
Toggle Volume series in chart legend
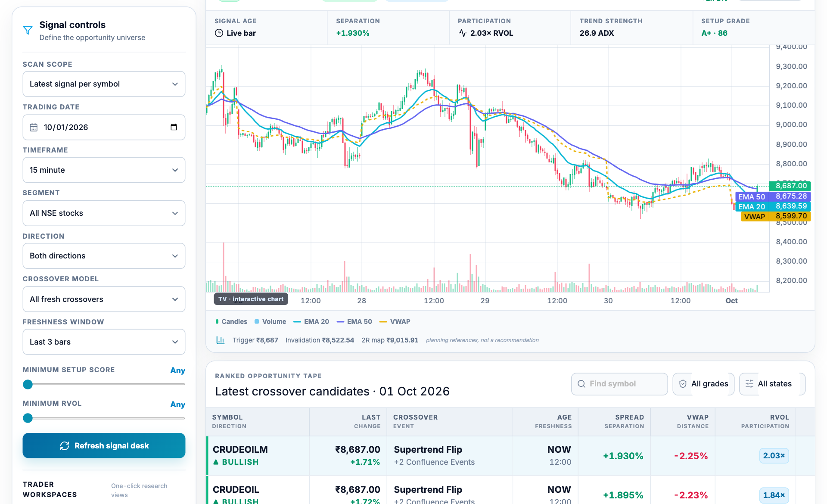tap(270, 322)
